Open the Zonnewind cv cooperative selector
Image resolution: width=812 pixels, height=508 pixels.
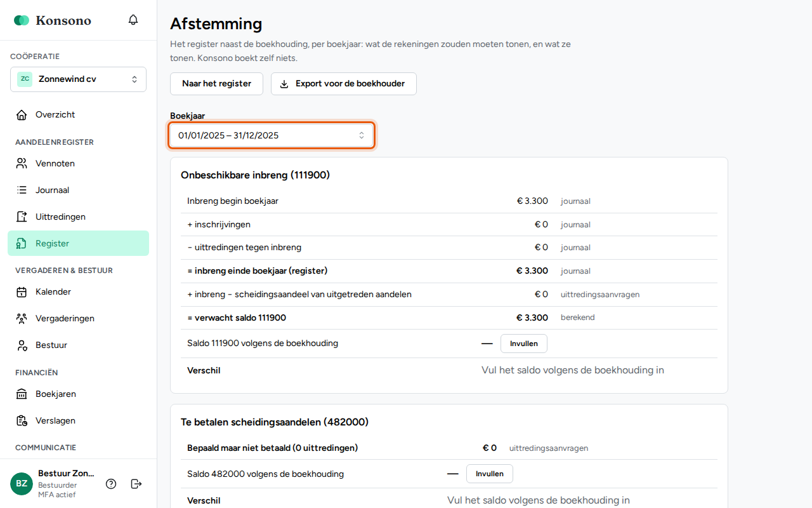click(x=78, y=79)
